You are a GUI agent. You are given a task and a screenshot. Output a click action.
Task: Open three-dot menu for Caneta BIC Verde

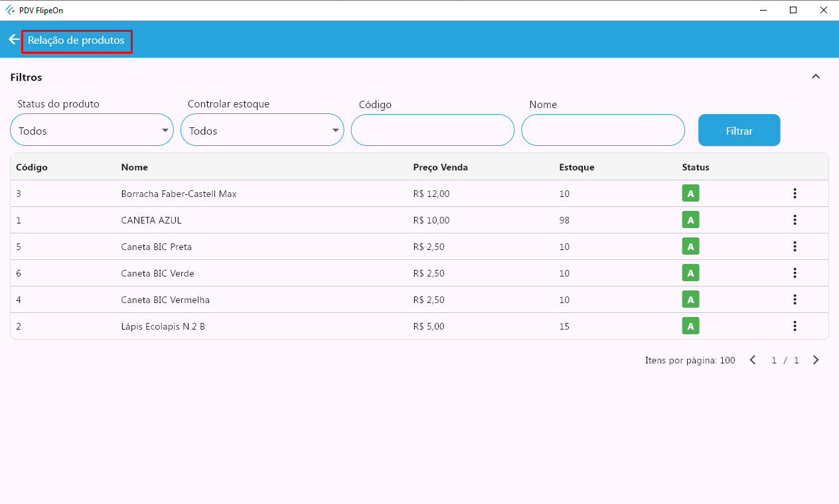tap(795, 273)
